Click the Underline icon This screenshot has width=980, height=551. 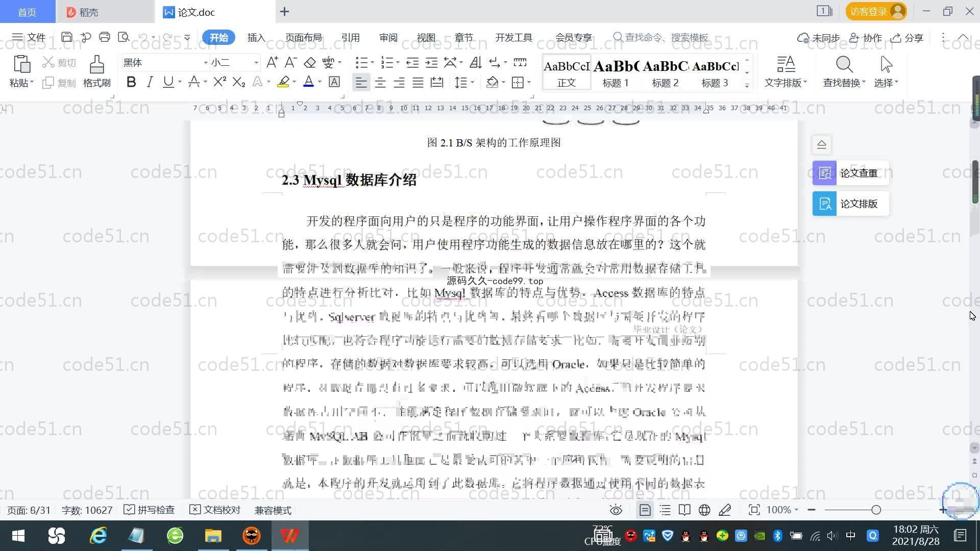(x=168, y=82)
